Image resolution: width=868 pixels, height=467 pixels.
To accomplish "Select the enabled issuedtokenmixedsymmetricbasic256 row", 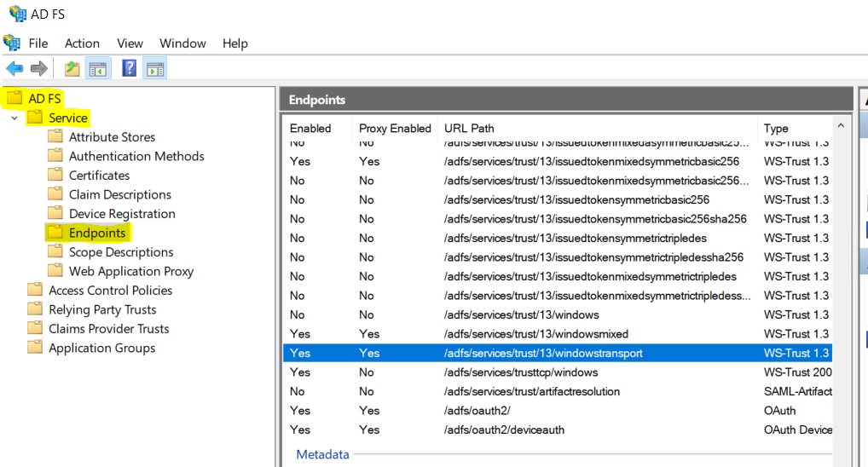I will pyautogui.click(x=558, y=161).
